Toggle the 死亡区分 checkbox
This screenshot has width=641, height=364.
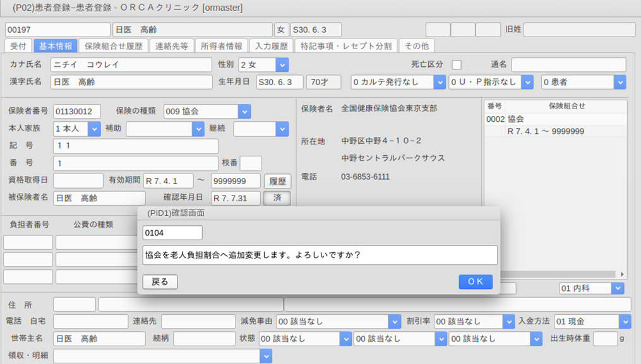pos(457,65)
